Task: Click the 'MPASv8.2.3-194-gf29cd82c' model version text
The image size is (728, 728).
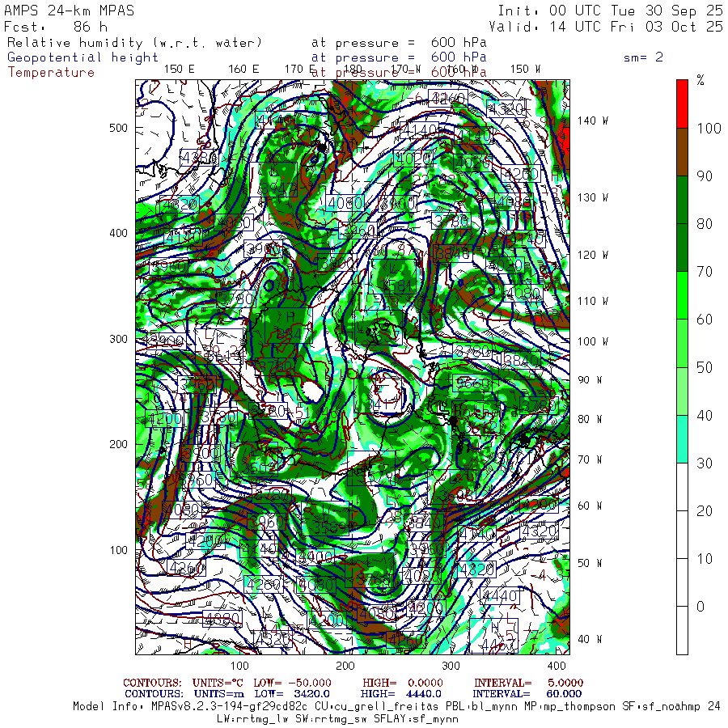Action: (230, 707)
